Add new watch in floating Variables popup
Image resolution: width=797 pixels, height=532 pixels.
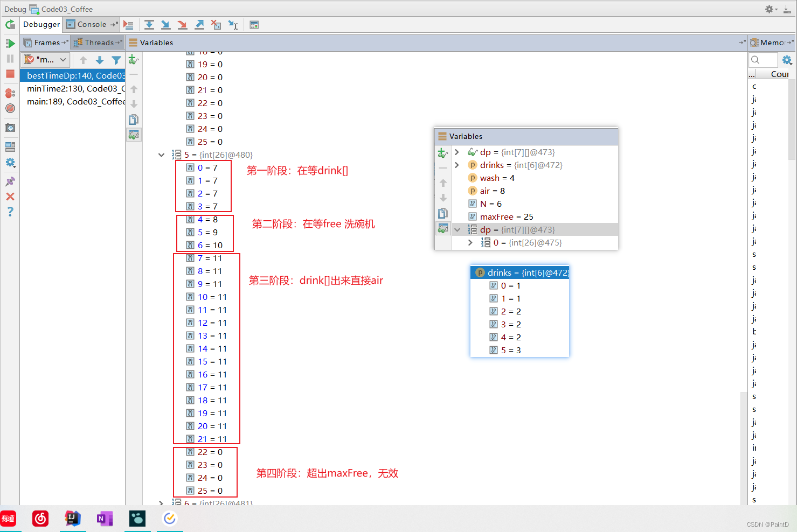[x=443, y=153]
